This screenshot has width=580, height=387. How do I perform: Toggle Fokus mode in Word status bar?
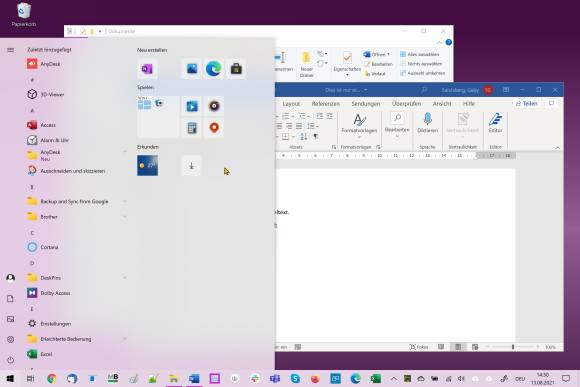[419, 347]
